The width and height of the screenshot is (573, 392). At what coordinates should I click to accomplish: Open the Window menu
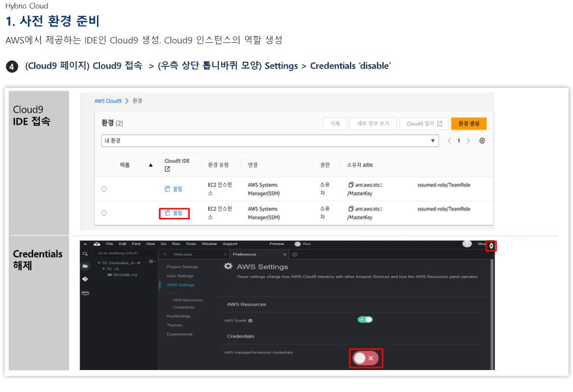point(209,244)
